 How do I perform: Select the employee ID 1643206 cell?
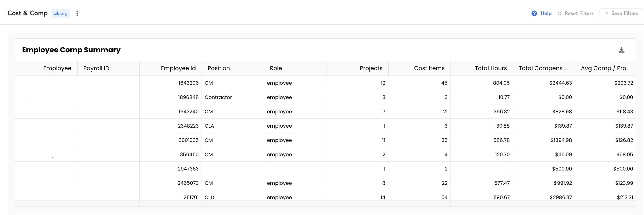(170, 83)
